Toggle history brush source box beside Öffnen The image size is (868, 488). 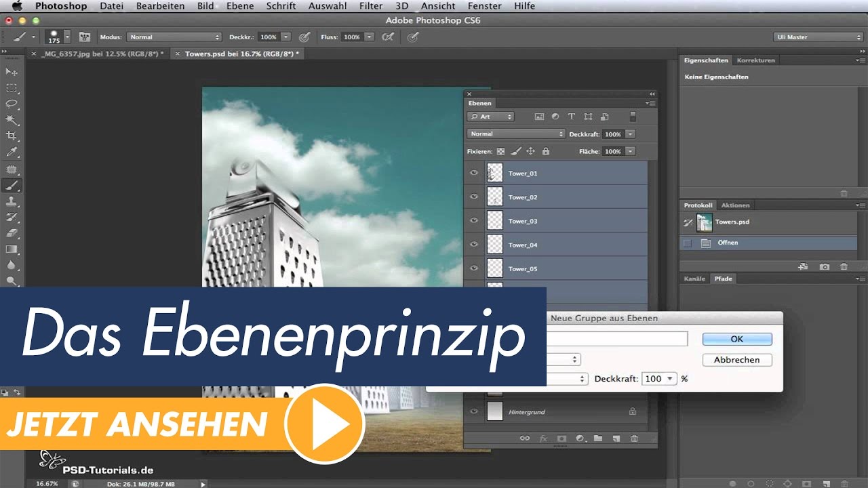687,243
